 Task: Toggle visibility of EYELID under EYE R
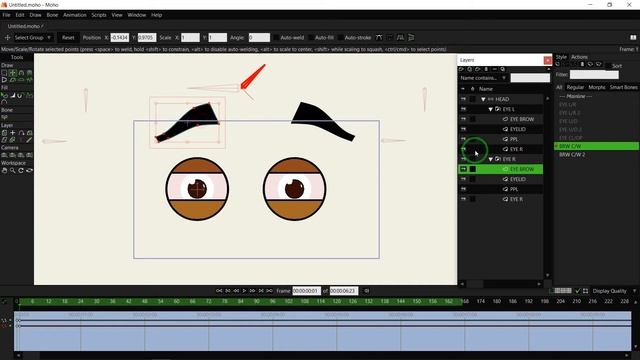463,179
